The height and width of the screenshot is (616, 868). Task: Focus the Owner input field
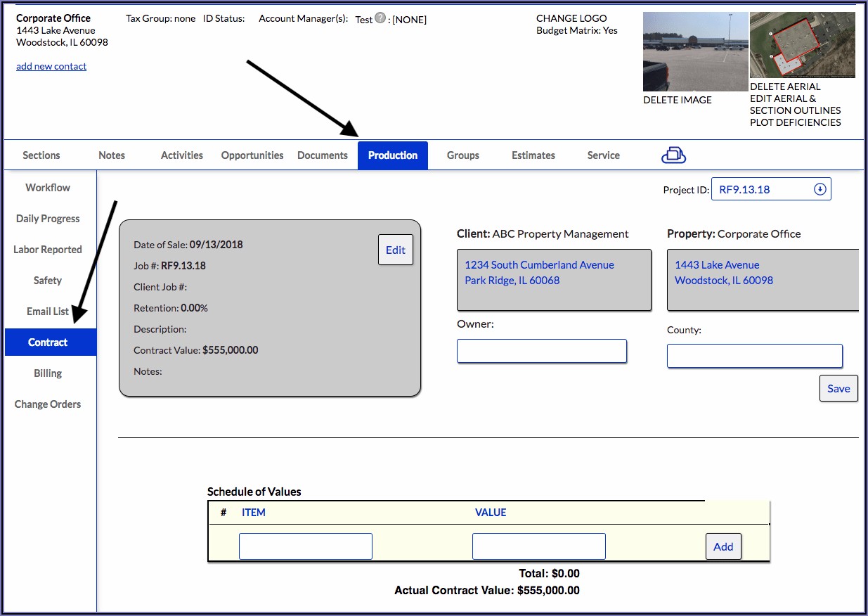coord(541,351)
